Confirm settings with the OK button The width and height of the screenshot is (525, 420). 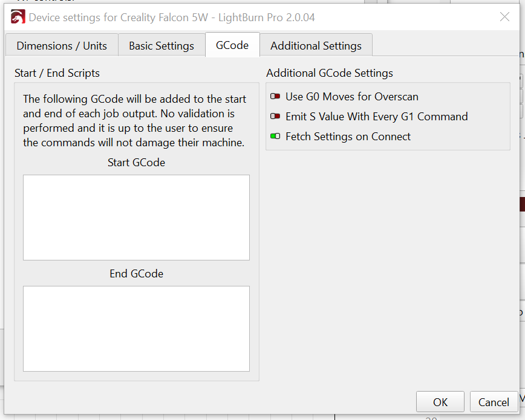pyautogui.click(x=440, y=402)
